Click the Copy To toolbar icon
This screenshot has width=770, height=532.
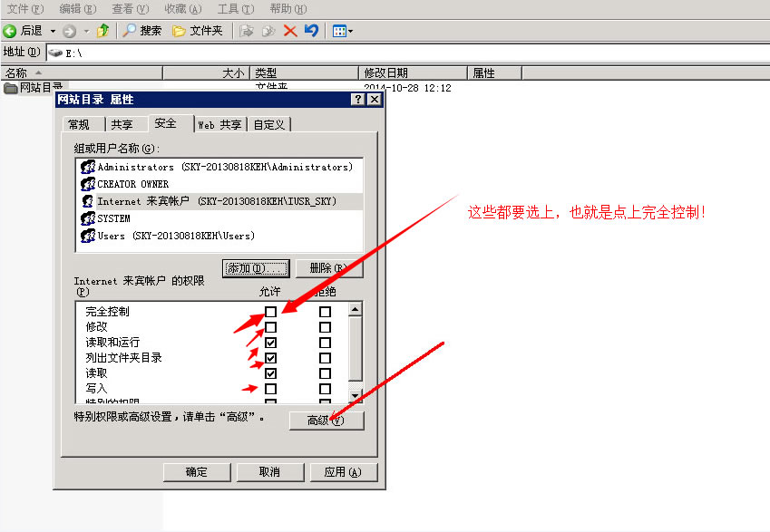click(x=268, y=32)
